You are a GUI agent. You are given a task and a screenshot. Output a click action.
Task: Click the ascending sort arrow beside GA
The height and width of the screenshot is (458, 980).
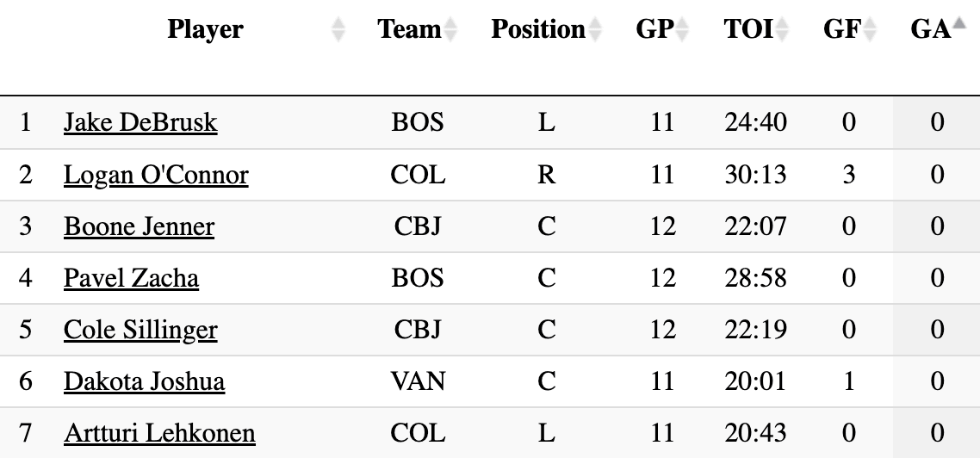pos(959,26)
